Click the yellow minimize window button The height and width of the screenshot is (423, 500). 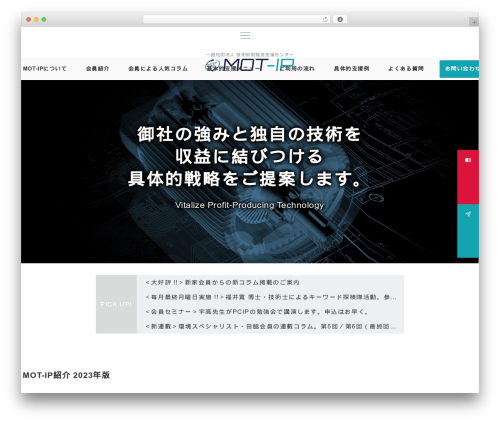point(36,20)
